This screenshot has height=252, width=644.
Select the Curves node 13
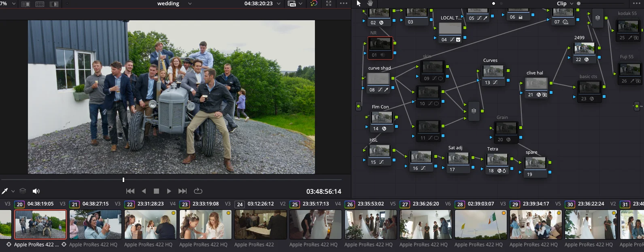(493, 75)
